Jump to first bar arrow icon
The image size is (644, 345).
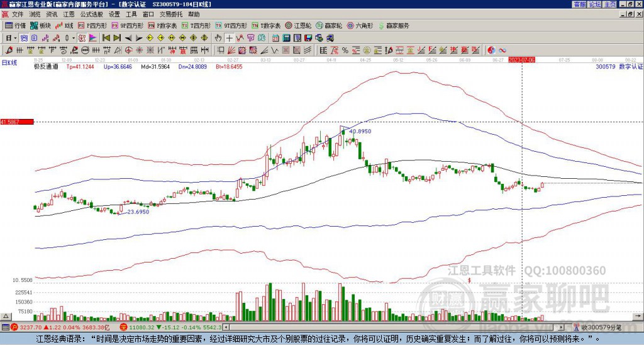106,38
